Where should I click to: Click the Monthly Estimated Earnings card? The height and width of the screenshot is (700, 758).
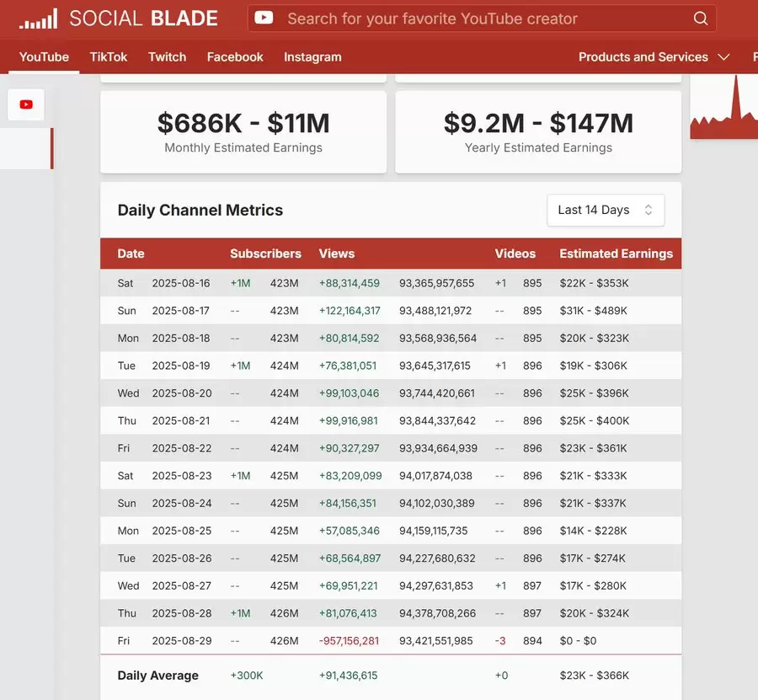click(x=243, y=131)
